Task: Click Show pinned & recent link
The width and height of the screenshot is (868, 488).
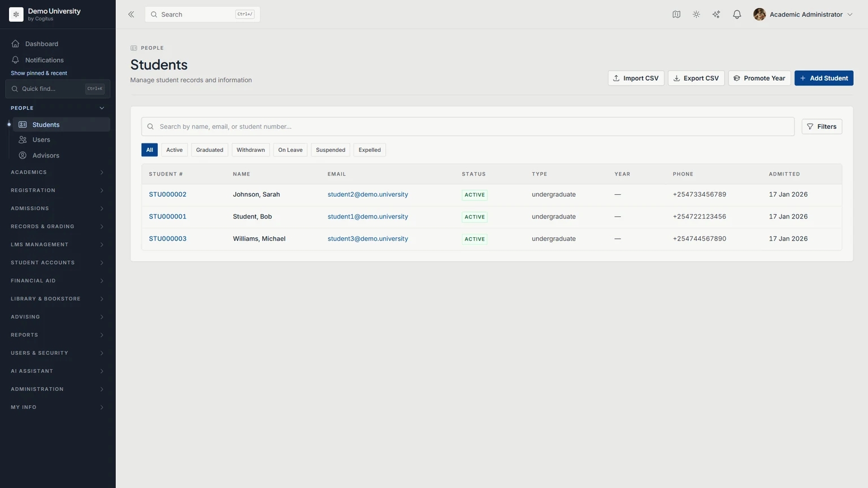Action: point(39,73)
